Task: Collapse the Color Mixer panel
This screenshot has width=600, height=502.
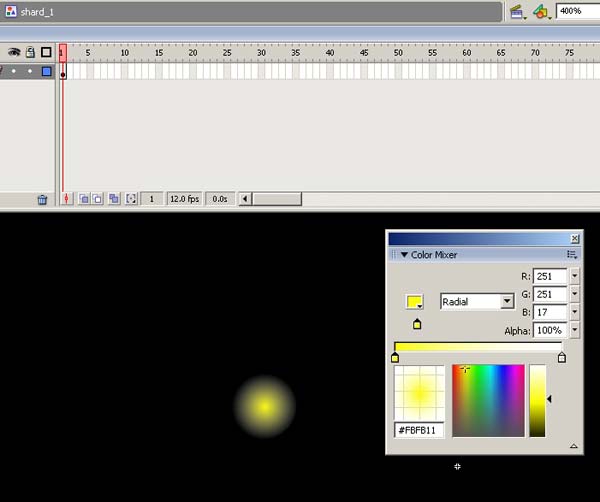Action: (x=404, y=255)
